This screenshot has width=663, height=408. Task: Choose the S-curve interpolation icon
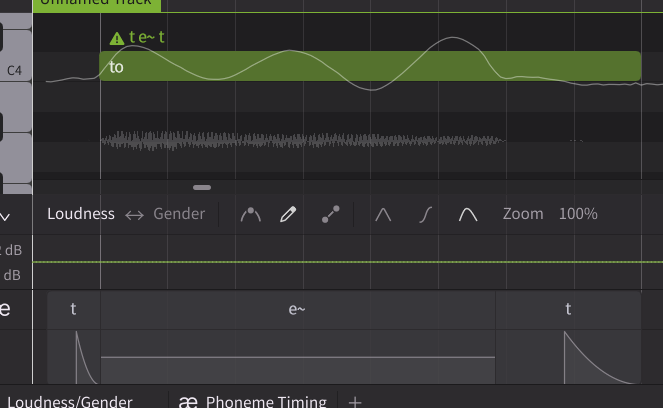[x=425, y=214]
